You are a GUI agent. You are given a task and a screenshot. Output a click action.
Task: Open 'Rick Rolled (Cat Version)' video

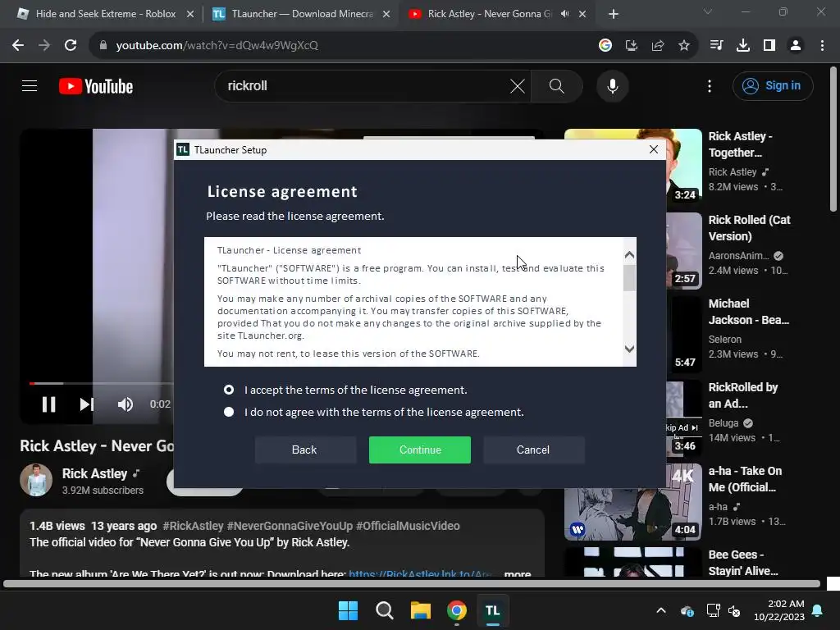point(749,228)
